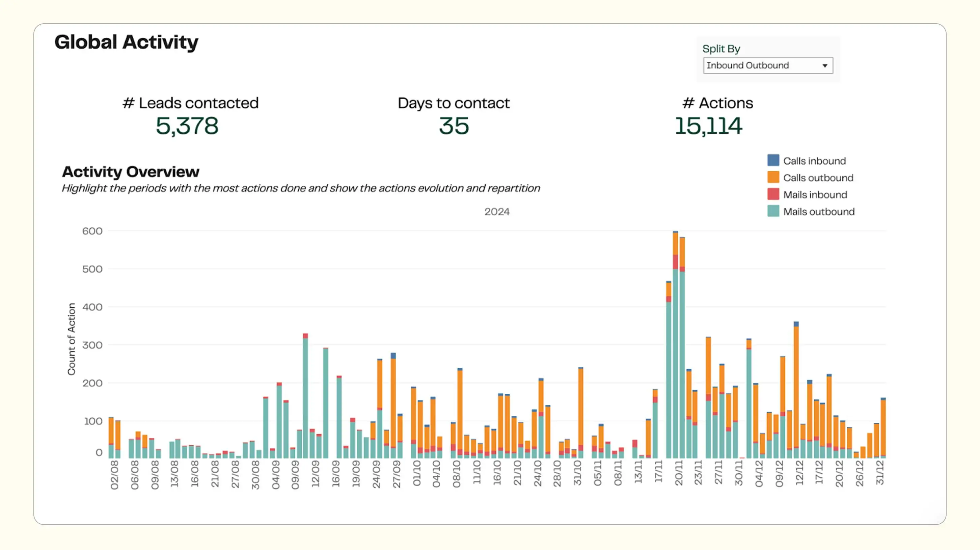Click the 09/09 axis date label
This screenshot has height=550, width=980.
295,474
